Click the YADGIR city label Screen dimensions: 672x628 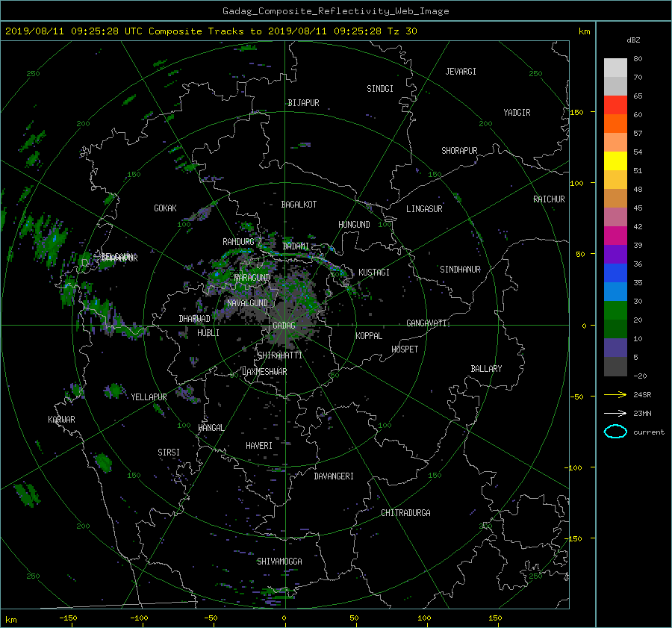(x=517, y=113)
